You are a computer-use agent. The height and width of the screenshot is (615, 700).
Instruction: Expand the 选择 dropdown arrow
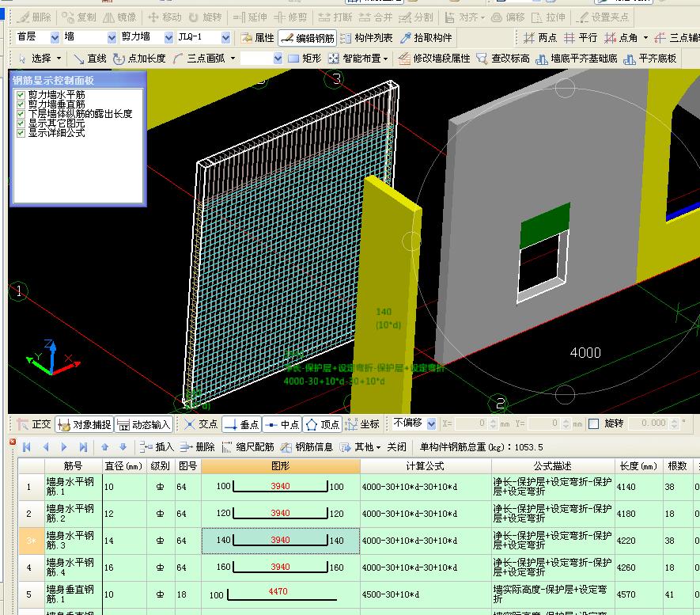pos(59,59)
